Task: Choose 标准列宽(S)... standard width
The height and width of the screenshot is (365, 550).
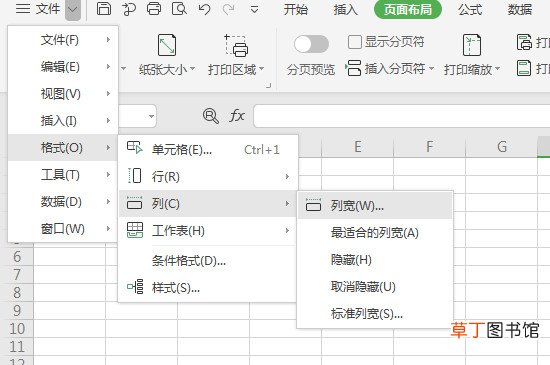Action: [x=375, y=313]
